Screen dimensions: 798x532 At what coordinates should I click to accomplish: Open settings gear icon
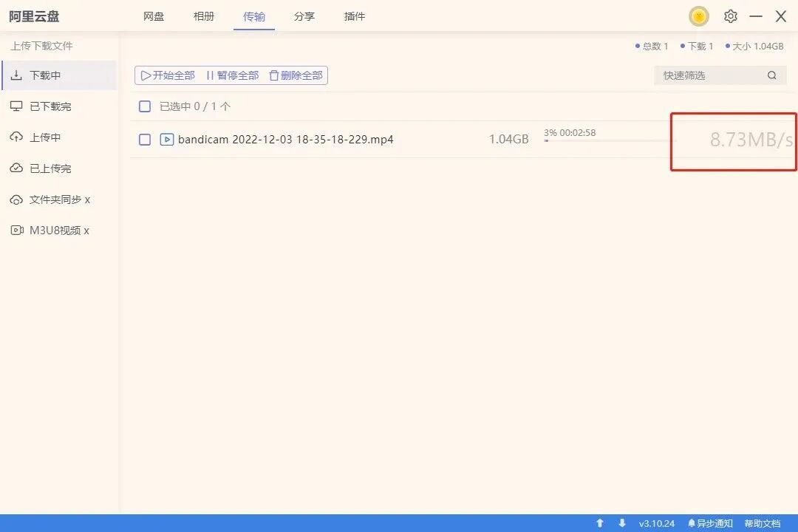[730, 16]
